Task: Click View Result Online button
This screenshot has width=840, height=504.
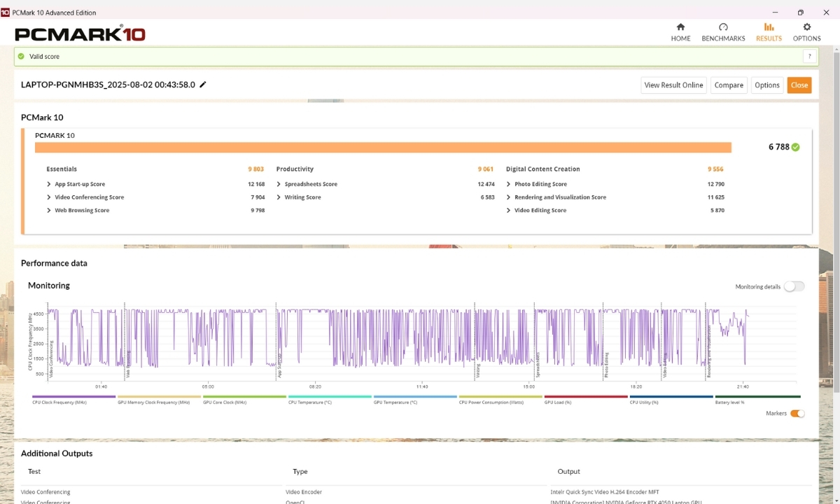Action: pos(673,85)
